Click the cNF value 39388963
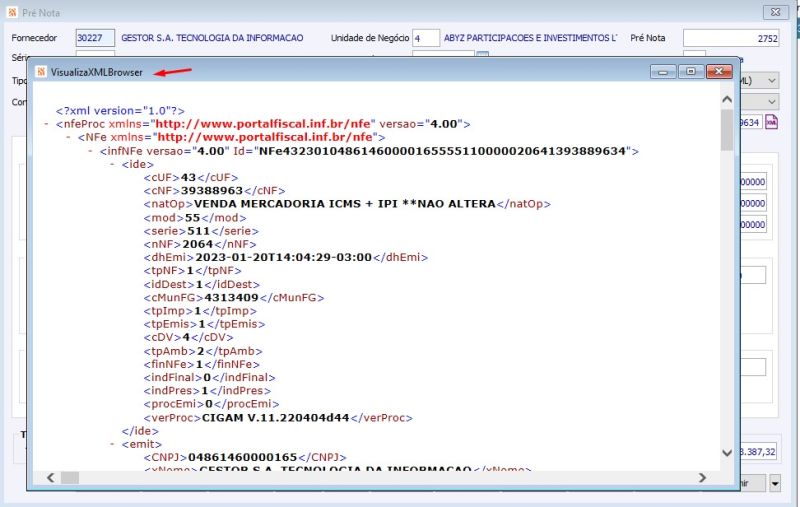 (x=212, y=191)
